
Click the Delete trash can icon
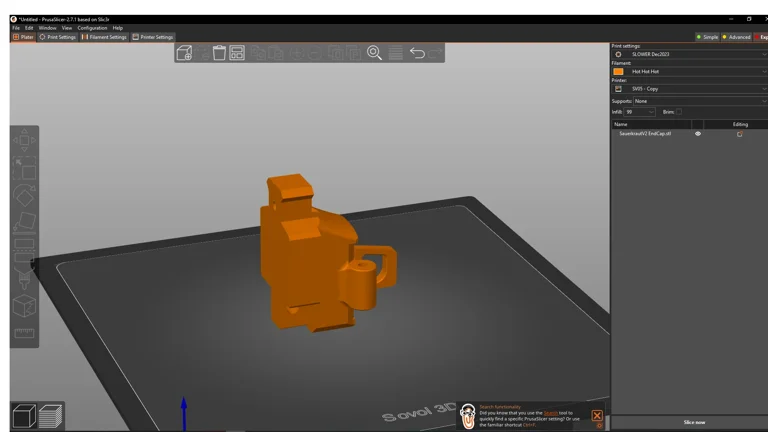coord(219,53)
